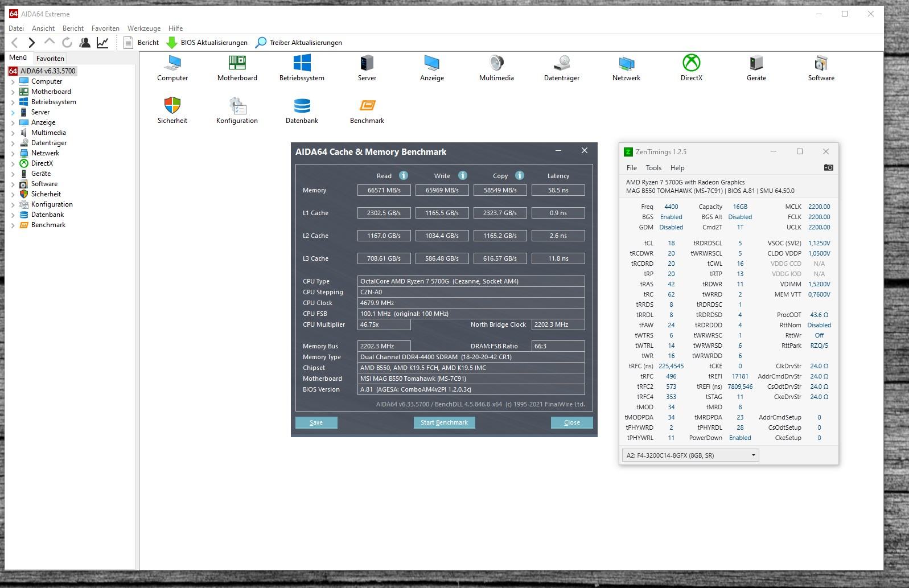Viewport: 909px width, 588px height.
Task: Expand the Multimedia tree node
Action: [13, 133]
